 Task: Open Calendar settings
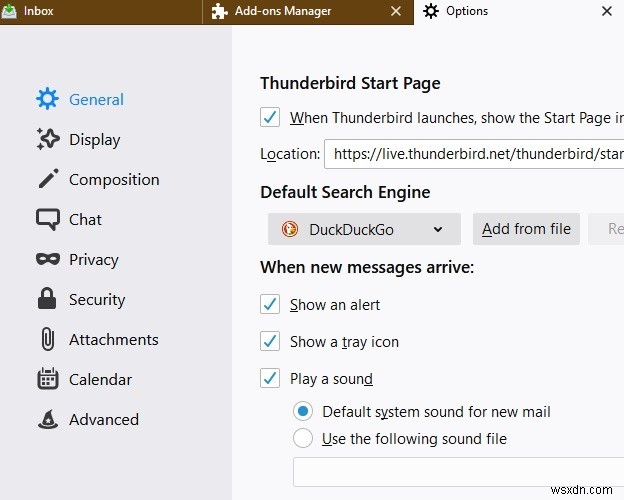pos(84,379)
